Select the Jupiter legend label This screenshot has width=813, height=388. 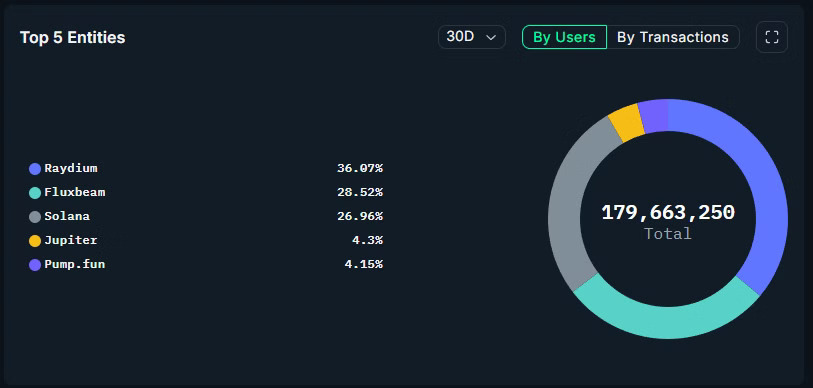pyautogui.click(x=71, y=240)
